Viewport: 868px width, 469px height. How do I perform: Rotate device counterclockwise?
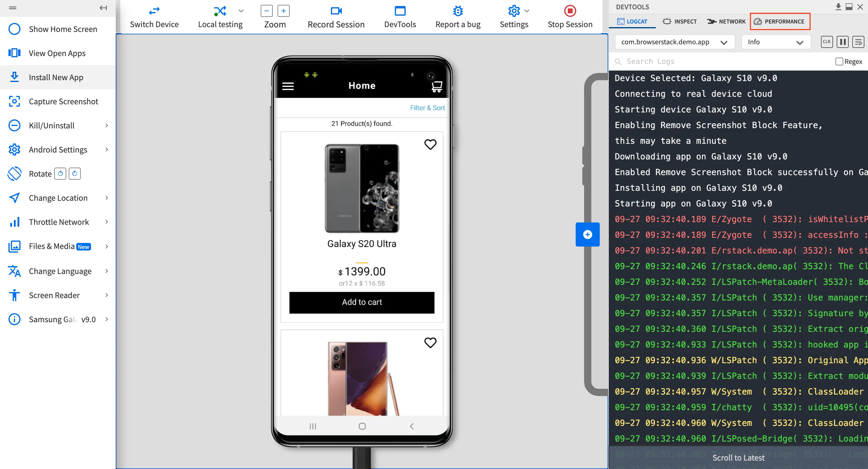pyautogui.click(x=60, y=174)
